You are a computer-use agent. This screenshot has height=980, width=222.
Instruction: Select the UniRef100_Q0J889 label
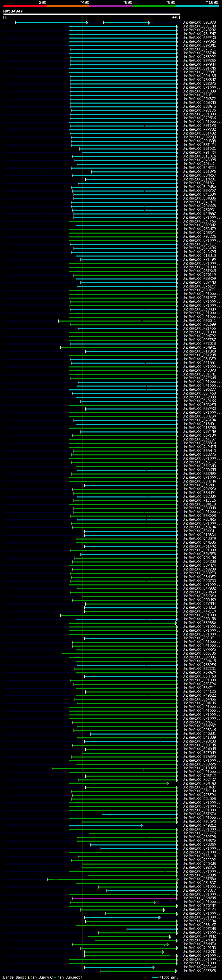point(199,91)
